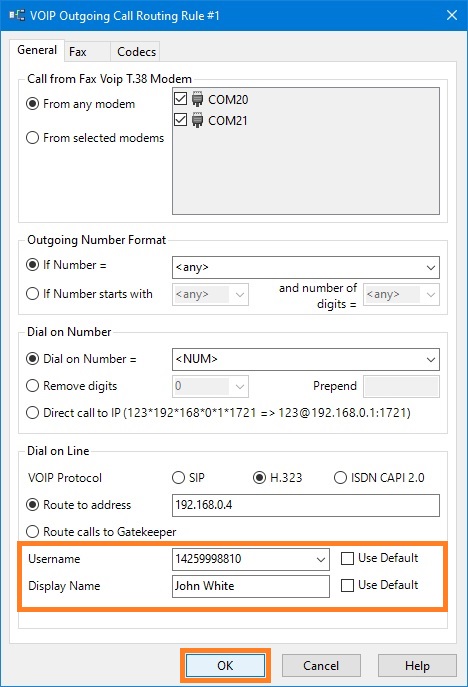Select From selected modems option
The width and height of the screenshot is (468, 687).
coord(32,138)
